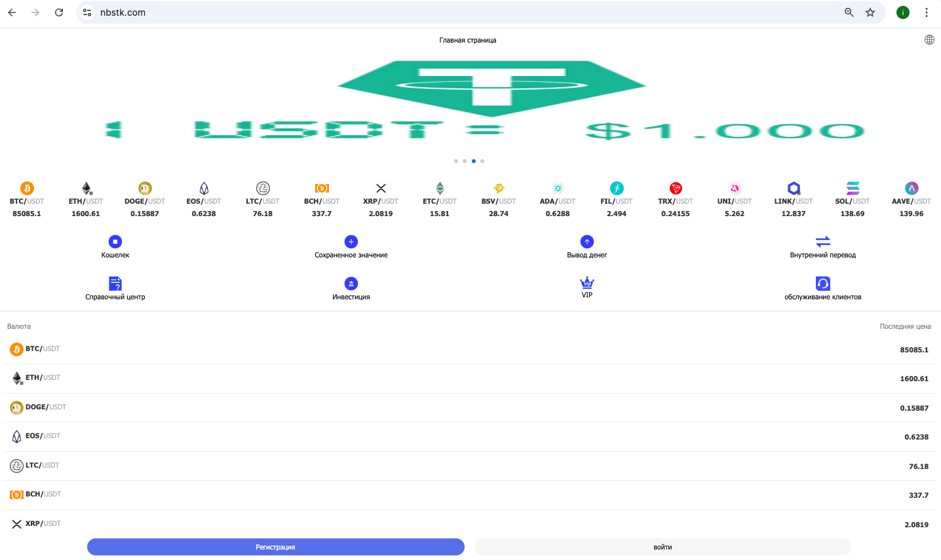Screen dimensions: 941x560
Task: Open the AAVE/USDT ticker icon
Action: point(912,189)
